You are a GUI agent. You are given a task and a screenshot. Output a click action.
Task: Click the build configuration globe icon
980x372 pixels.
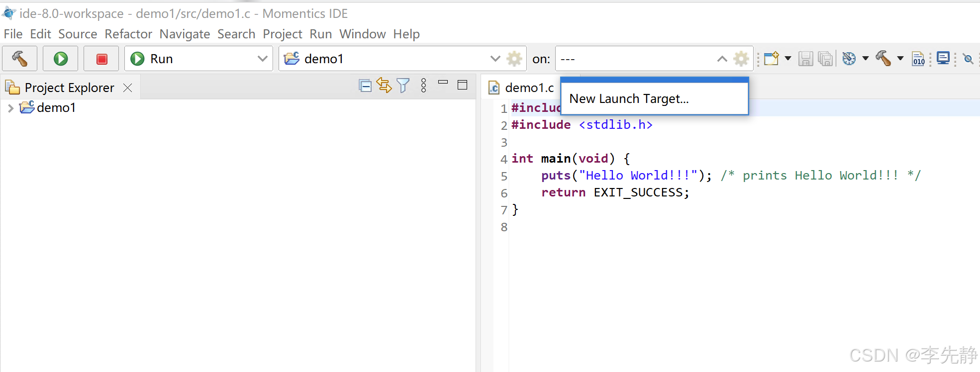[849, 59]
